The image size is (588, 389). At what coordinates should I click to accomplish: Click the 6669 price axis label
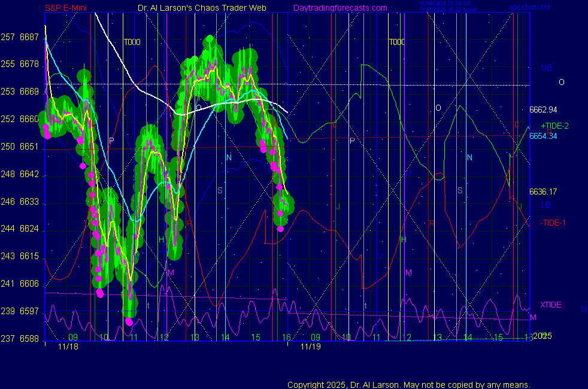[x=29, y=92]
